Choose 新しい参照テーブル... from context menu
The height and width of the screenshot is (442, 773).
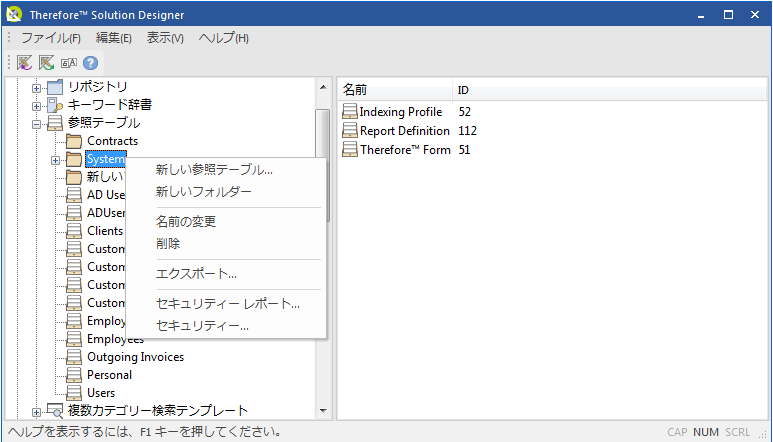click(214, 170)
